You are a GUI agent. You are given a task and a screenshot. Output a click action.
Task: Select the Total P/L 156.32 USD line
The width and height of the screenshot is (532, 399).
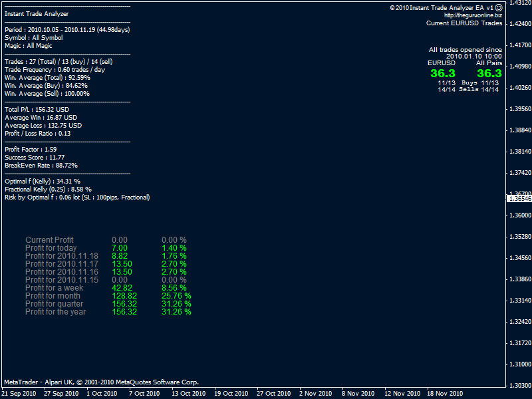[37, 110]
